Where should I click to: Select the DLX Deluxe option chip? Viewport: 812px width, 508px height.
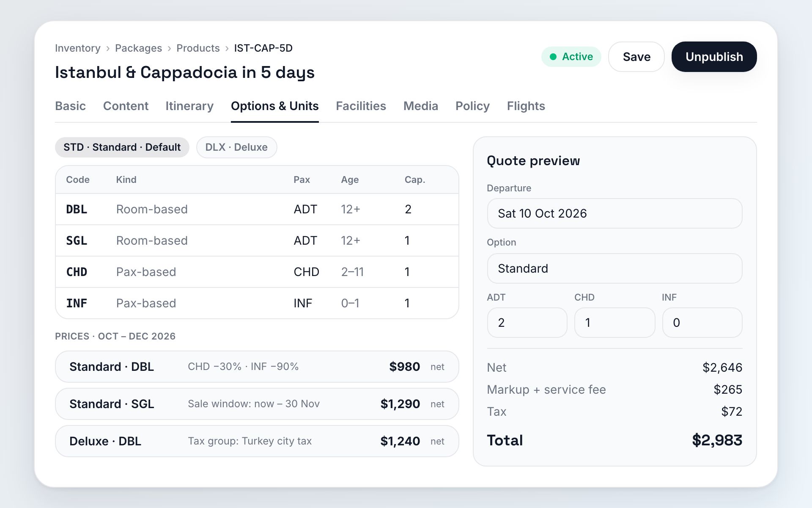click(x=236, y=147)
